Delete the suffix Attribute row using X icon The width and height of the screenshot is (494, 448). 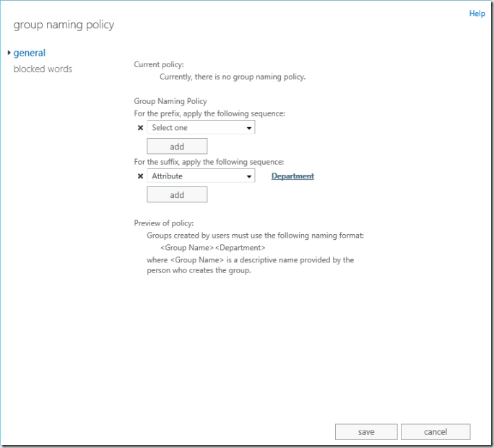tap(140, 176)
